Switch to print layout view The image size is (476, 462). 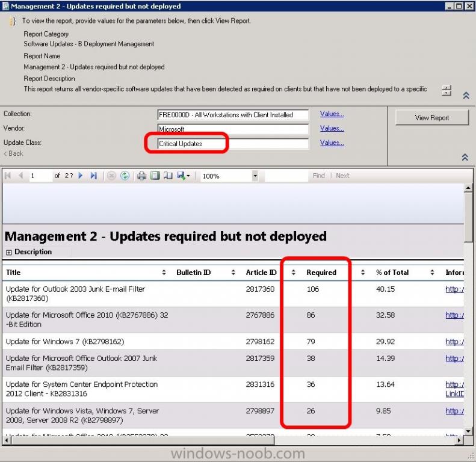click(x=155, y=176)
